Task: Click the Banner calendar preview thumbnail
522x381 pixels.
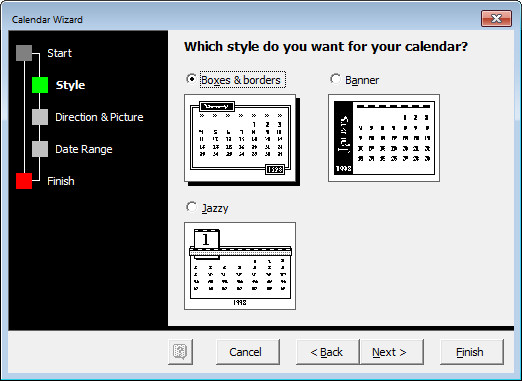Action: tap(384, 138)
